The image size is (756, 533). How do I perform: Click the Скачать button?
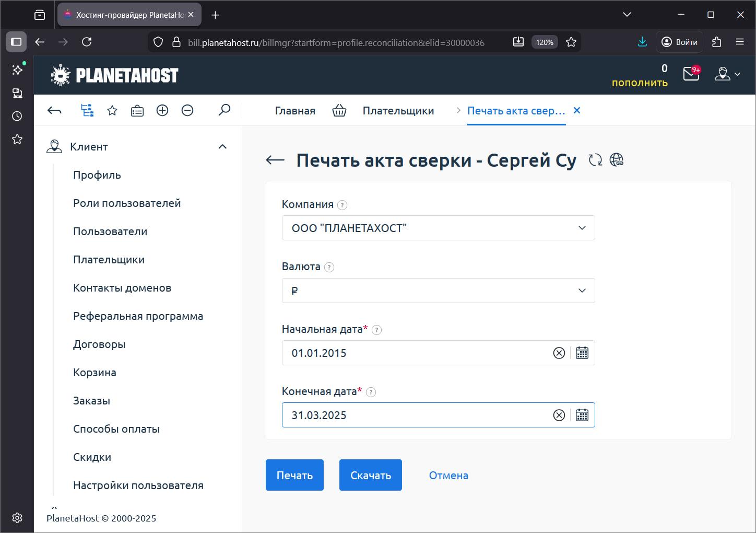click(370, 475)
